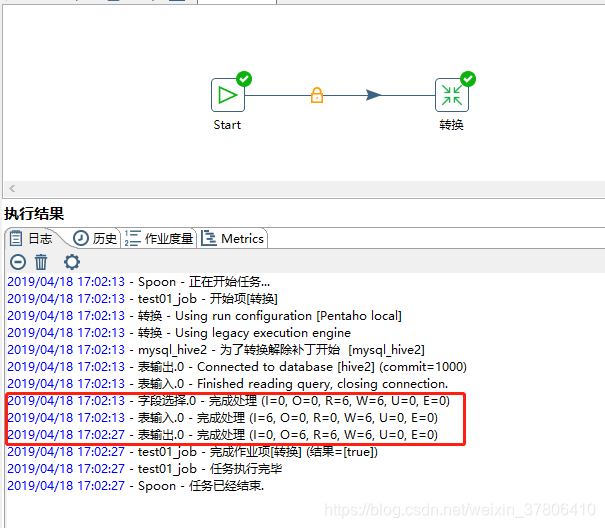Clear the log with trash icon
The height and width of the screenshot is (528, 605).
(41, 262)
